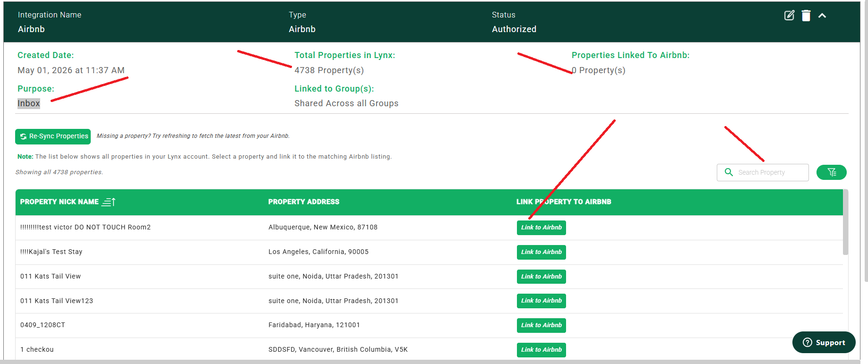
Task: Select property name 1 checkou
Action: point(37,350)
